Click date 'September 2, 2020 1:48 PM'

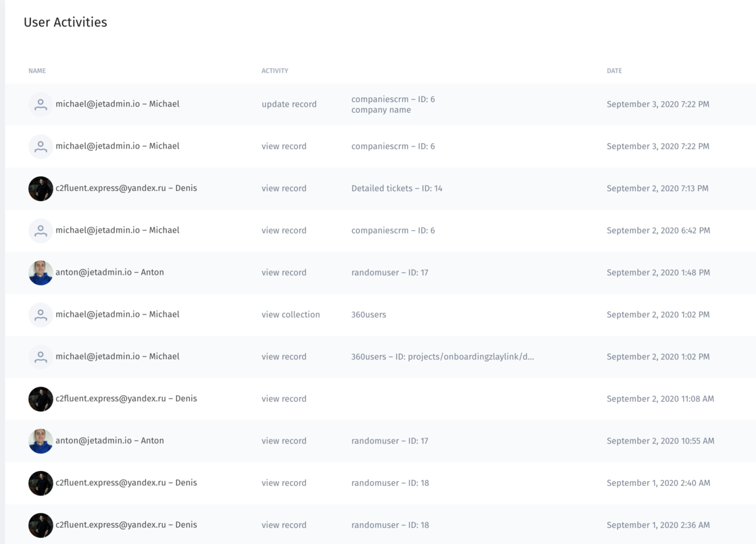658,273
